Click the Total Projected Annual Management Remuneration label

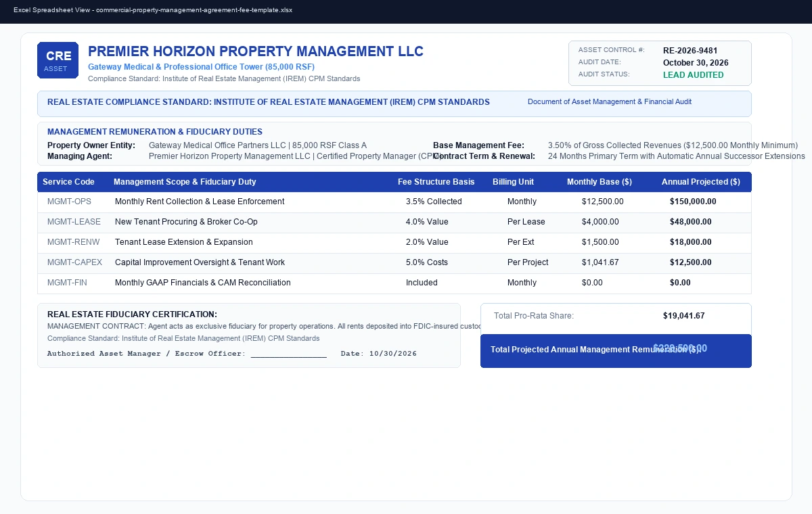(x=595, y=350)
